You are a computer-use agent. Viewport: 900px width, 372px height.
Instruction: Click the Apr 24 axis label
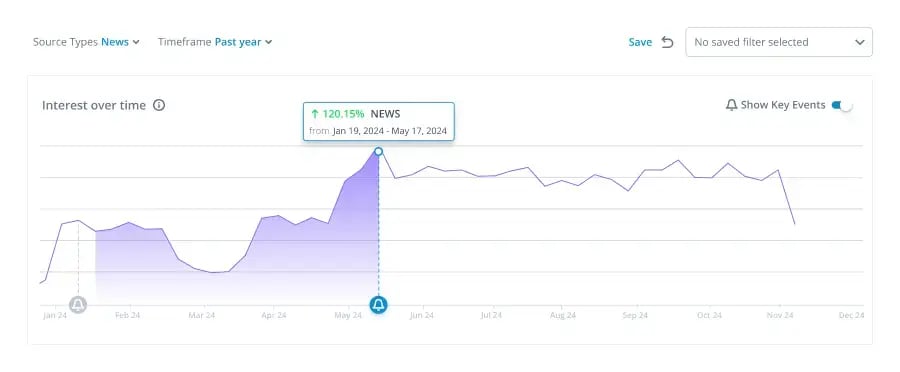pyautogui.click(x=274, y=315)
